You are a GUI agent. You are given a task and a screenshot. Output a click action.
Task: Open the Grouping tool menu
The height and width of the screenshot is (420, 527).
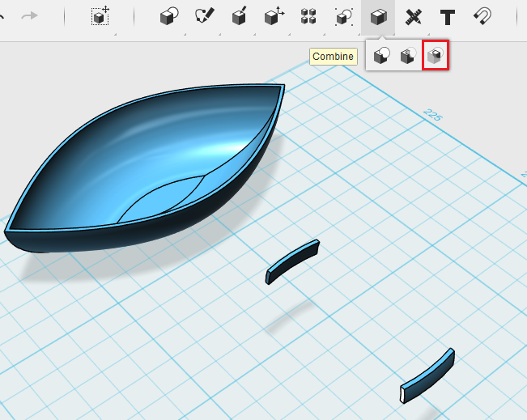point(344,16)
